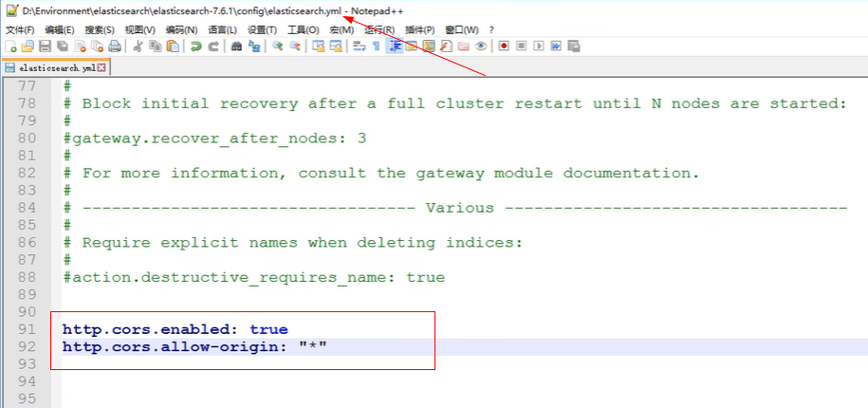
Task: Click the Notepad++ title bar app icon
Action: tap(11, 11)
